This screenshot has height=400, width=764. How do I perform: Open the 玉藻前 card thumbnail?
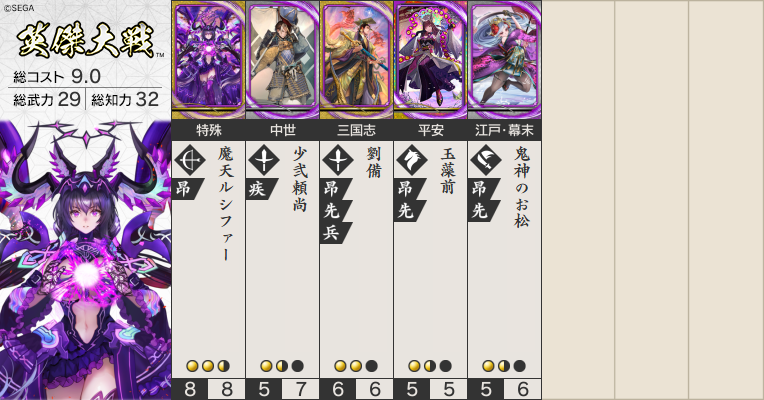(431, 60)
